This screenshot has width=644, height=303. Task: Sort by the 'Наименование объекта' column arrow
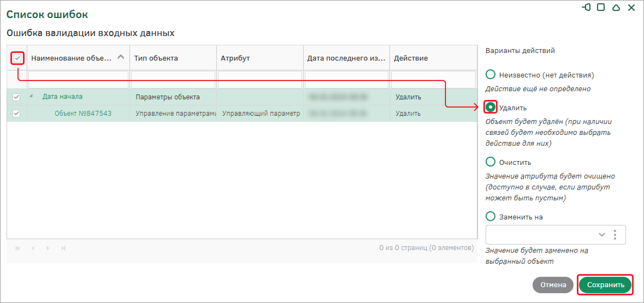point(121,57)
